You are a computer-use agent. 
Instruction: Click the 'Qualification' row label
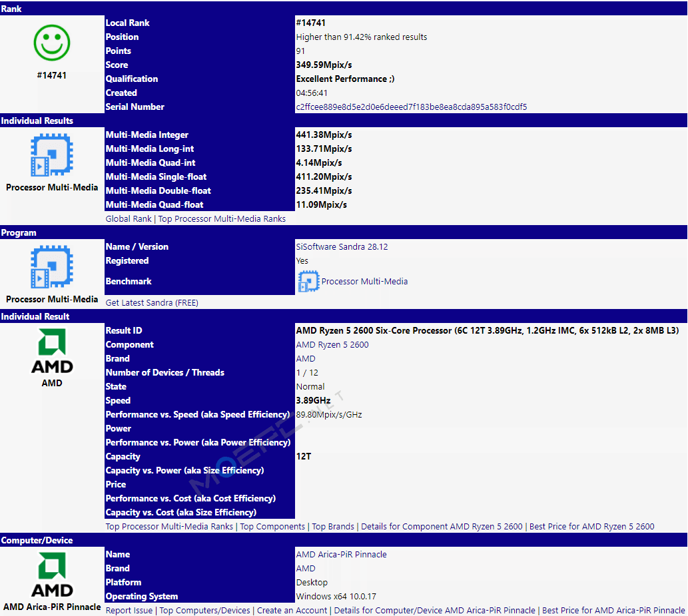click(132, 79)
